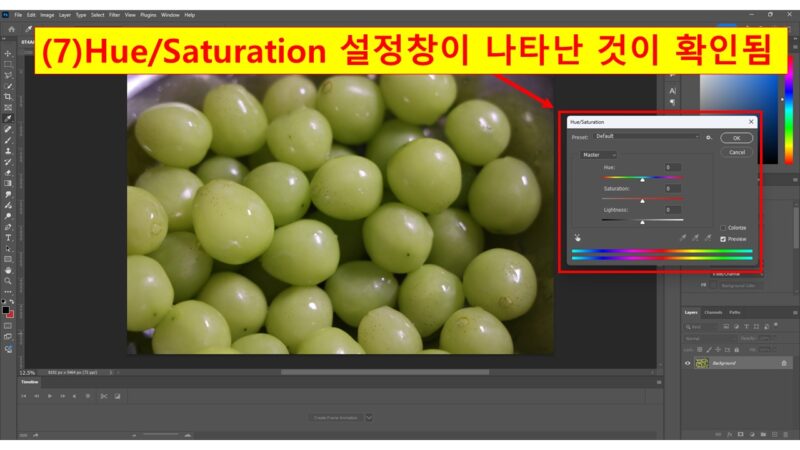This screenshot has width=800, height=450.
Task: Switch to the Channels tab
Action: 713,312
